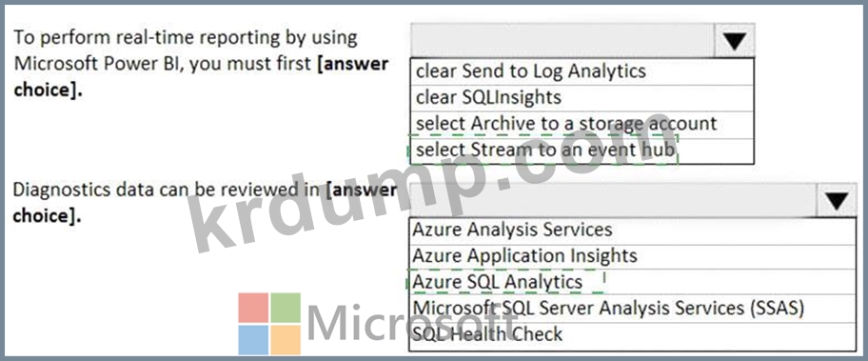Click the first empty combo box field
Image resolution: width=868 pixels, height=361 pixels.
coord(562,40)
